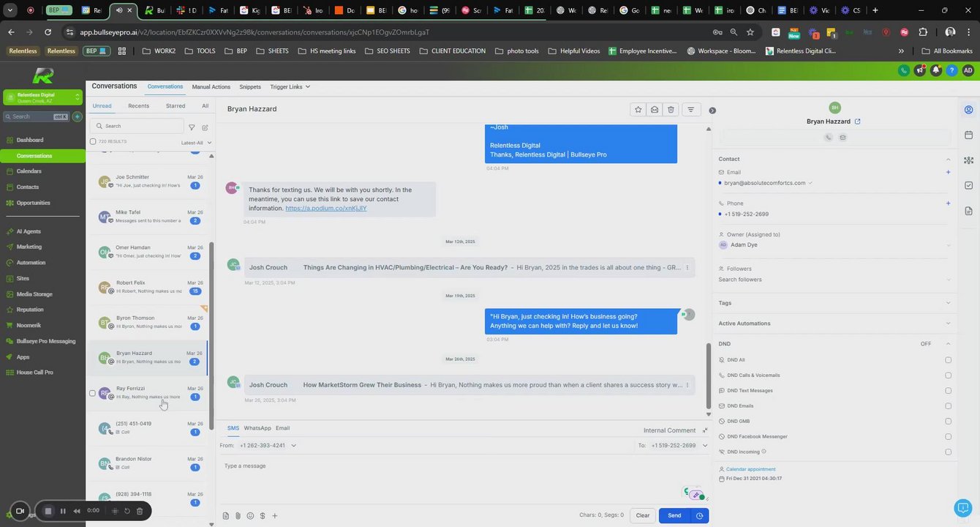The image size is (980, 527).
Task: Open the Owner Adam Dye dropdown
Action: click(834, 245)
